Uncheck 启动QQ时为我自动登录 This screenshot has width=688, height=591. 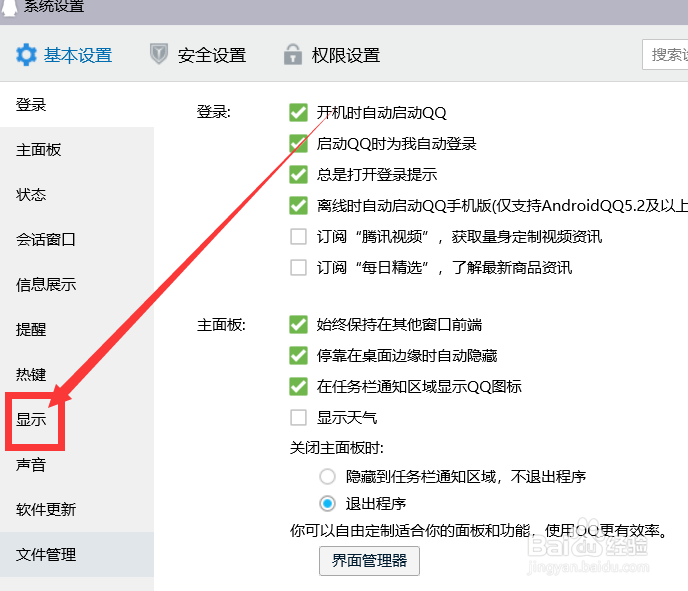point(298,143)
